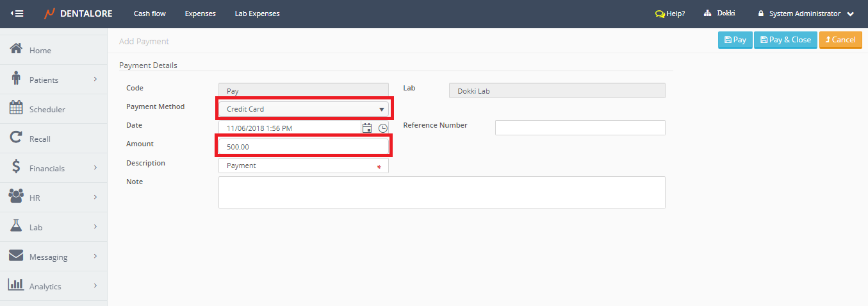
Task: Open the Payment Method dropdown
Action: (304, 109)
